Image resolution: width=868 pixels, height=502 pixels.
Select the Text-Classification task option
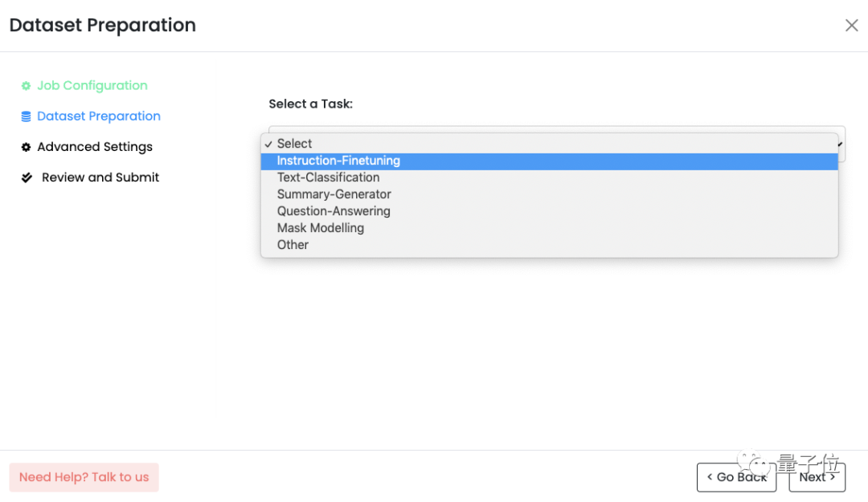(x=328, y=178)
